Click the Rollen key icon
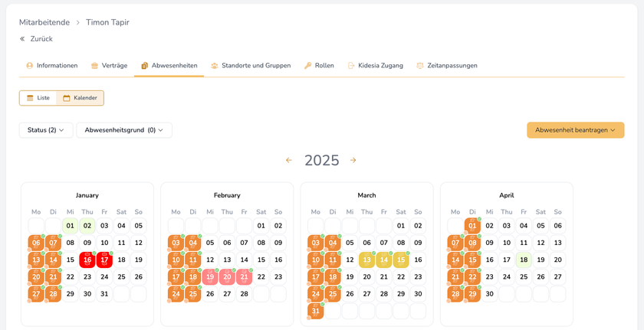 (x=307, y=66)
